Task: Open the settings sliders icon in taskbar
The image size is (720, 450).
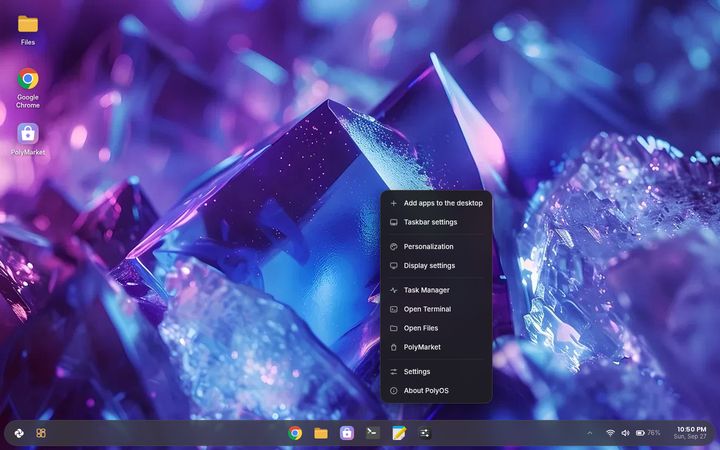Action: pyautogui.click(x=424, y=433)
